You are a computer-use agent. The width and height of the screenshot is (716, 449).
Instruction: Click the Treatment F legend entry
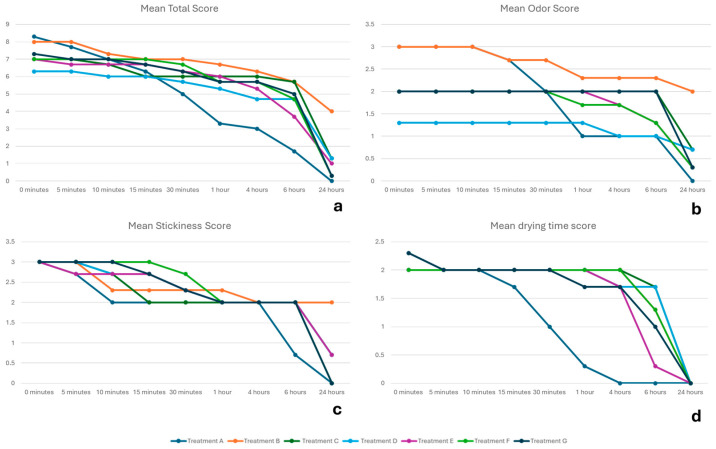click(484, 441)
